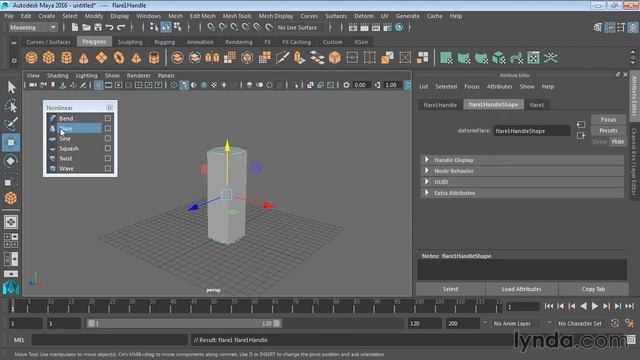Click the single-pane layout icon
Screen dimensions: 640x360
coord(11,222)
